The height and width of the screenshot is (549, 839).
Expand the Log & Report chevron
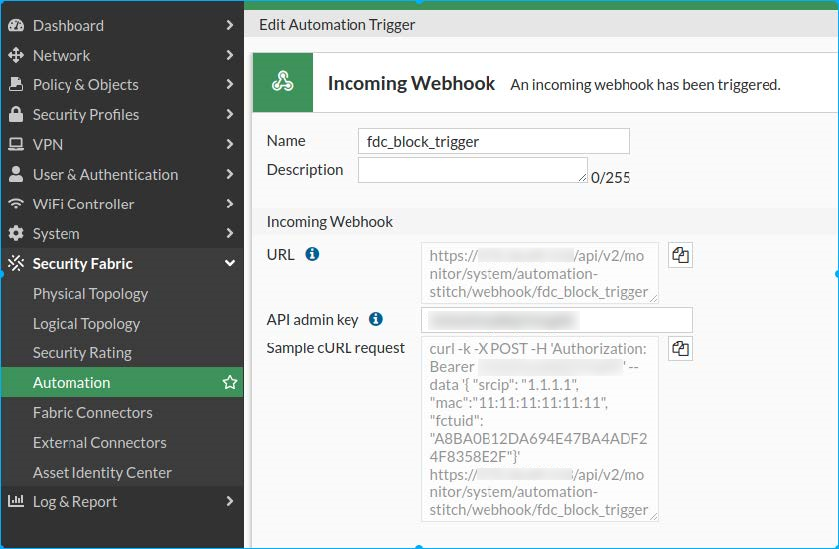(230, 502)
